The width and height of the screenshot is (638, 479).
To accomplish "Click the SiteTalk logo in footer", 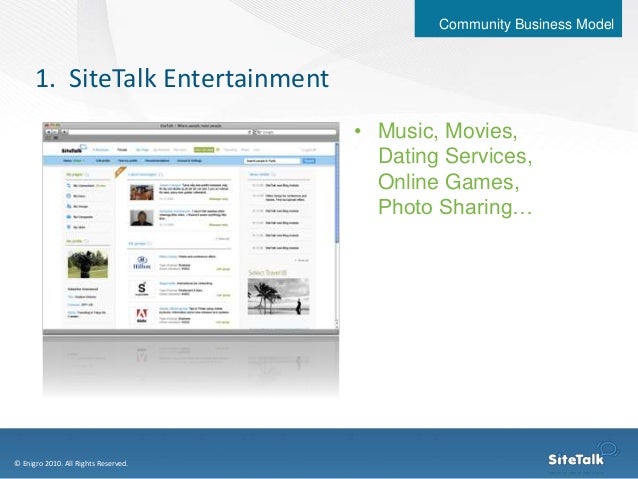I will click(x=582, y=455).
